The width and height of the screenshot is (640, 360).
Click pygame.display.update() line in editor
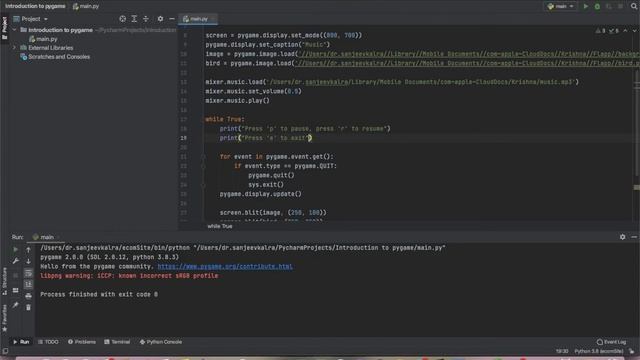(260, 194)
